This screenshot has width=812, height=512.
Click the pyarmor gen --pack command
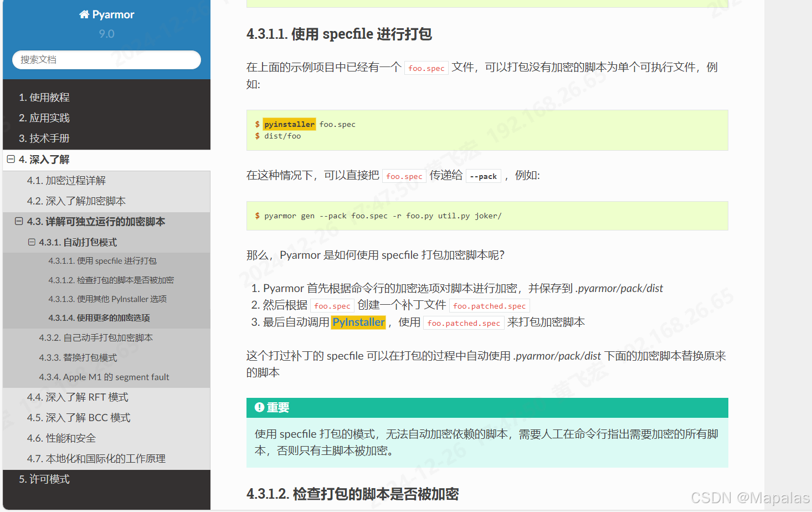coord(383,216)
